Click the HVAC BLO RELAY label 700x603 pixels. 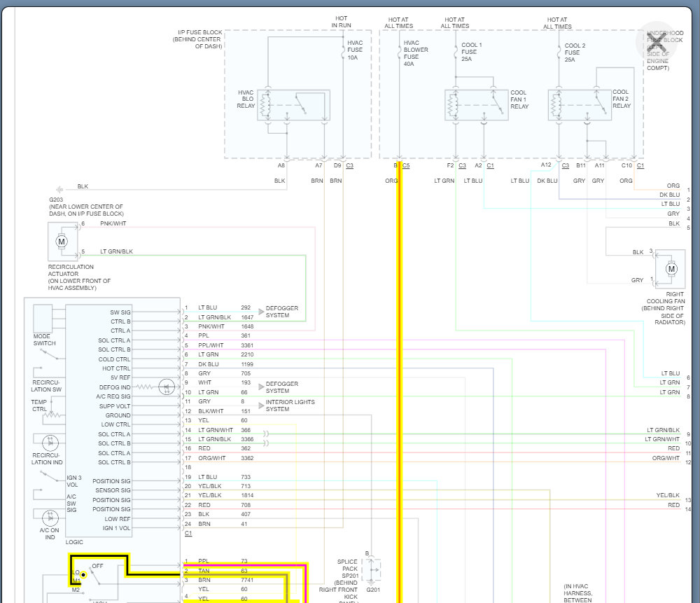[x=246, y=99]
